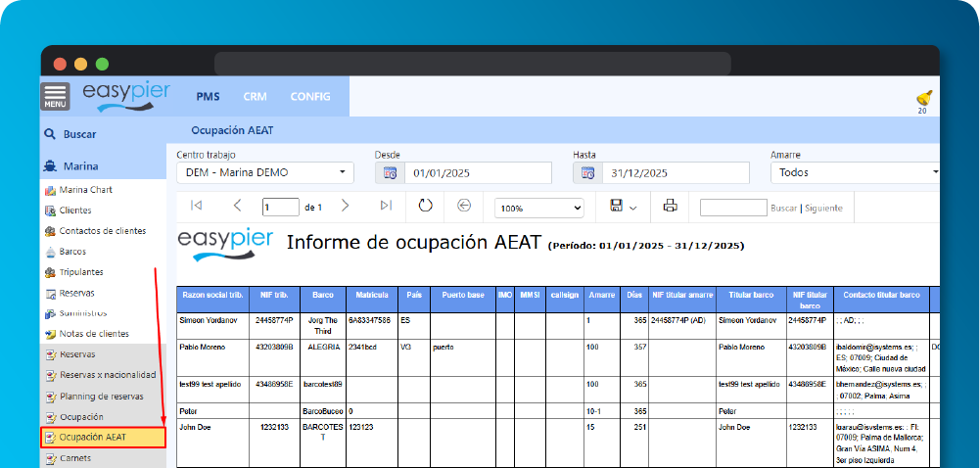Expand the export format arrow
This screenshot has width=980, height=468.
point(633,209)
